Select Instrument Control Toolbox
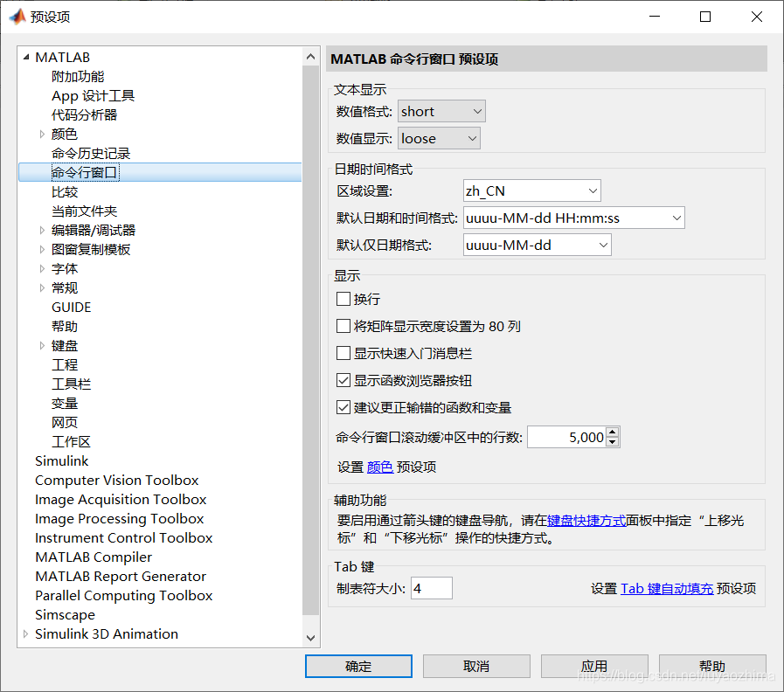 (x=123, y=537)
